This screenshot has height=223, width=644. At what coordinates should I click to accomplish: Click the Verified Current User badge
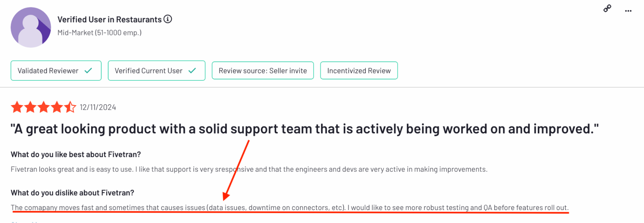click(x=157, y=71)
